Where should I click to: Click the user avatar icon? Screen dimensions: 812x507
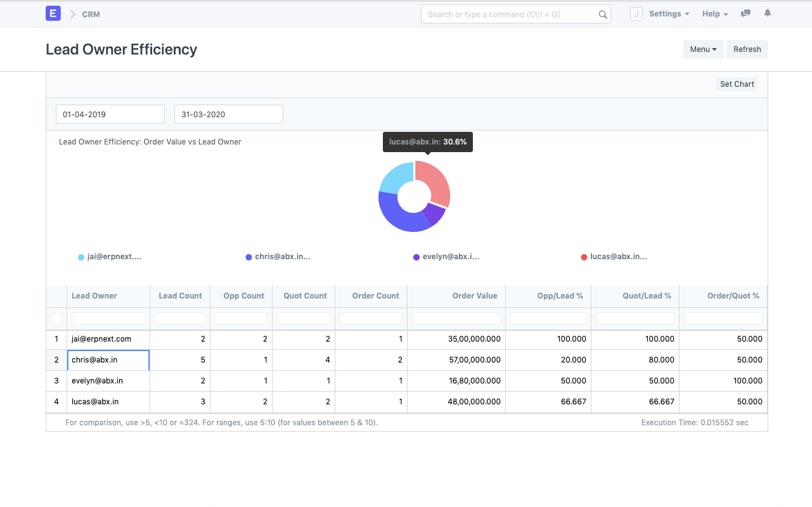click(636, 13)
